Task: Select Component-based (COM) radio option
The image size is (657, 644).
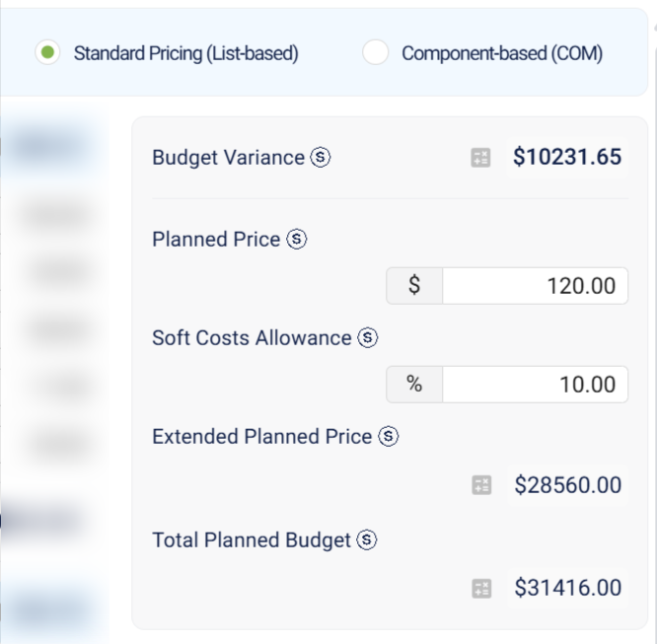Action: 375,52
